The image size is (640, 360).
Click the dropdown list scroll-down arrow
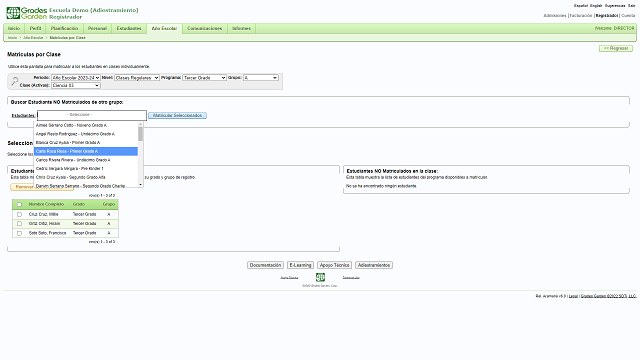tap(140, 185)
